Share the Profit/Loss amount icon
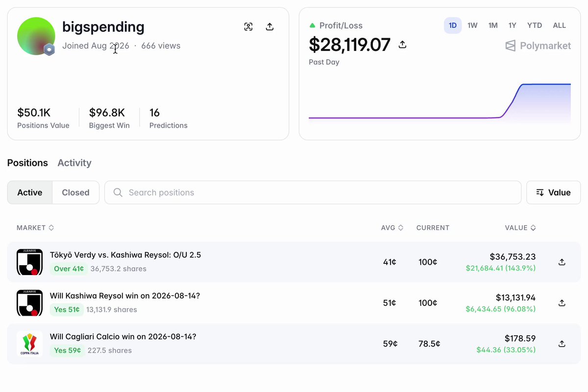 pyautogui.click(x=402, y=45)
